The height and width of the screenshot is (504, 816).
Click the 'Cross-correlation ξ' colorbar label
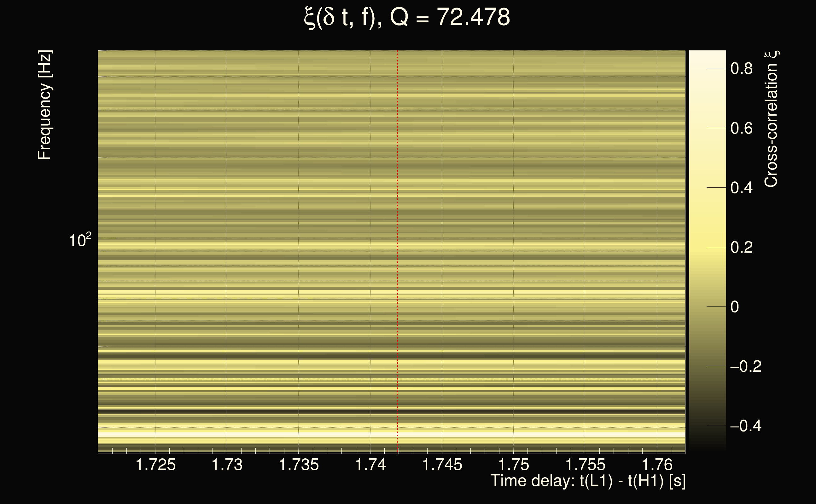point(771,119)
